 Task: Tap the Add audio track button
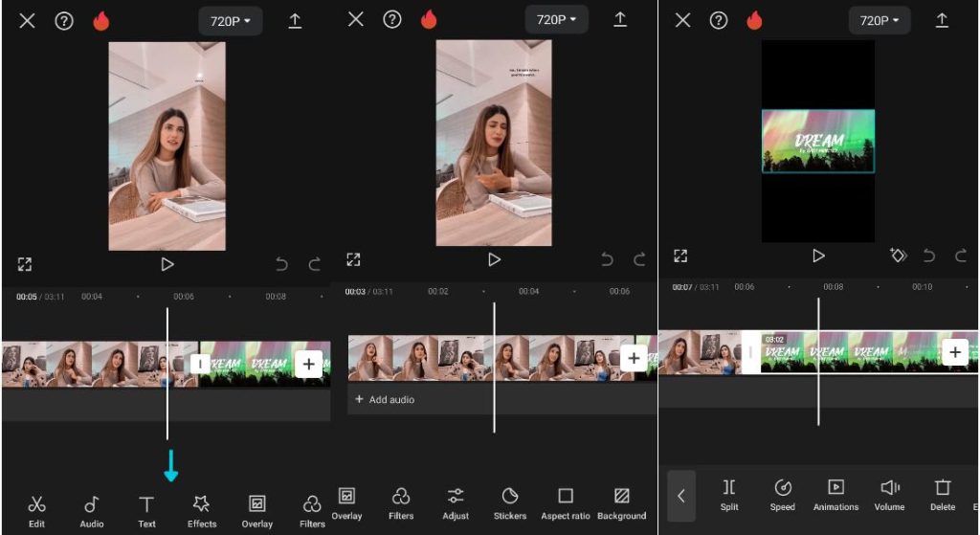point(385,399)
